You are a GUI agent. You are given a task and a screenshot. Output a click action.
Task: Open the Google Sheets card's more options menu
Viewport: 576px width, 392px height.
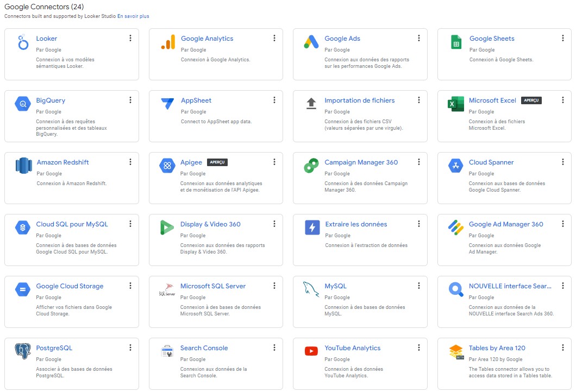[x=563, y=38]
